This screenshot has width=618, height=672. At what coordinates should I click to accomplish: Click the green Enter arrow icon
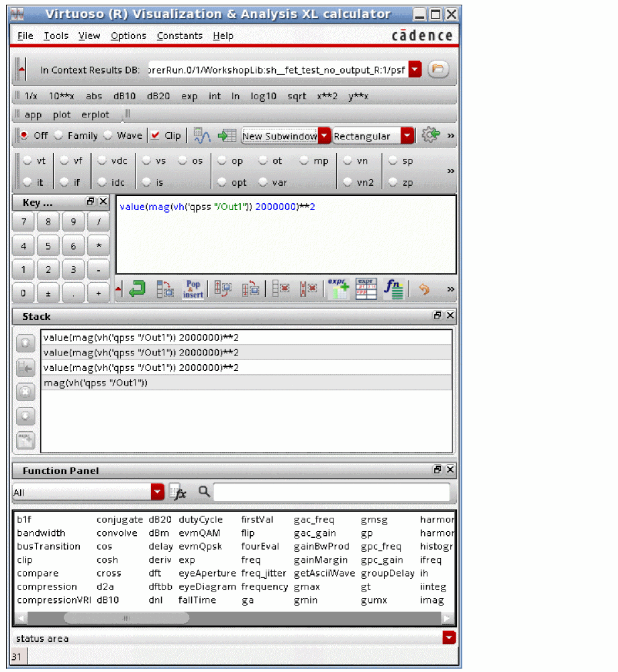(x=138, y=289)
